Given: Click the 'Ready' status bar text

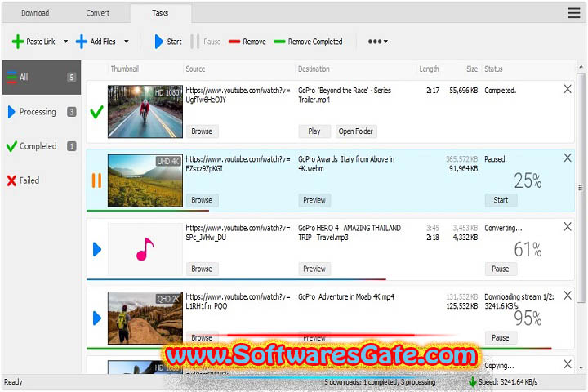Looking at the screenshot, I should click(x=13, y=382).
